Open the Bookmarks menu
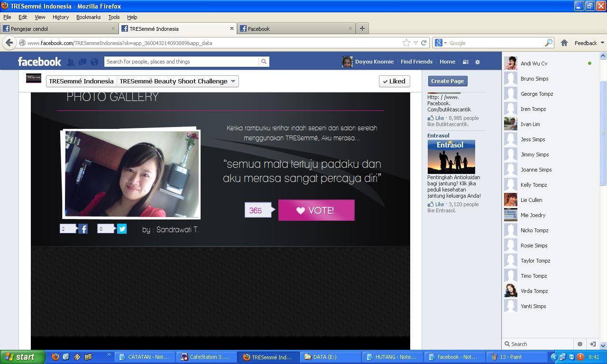Screen dimensions: 607x364 (x=88, y=17)
